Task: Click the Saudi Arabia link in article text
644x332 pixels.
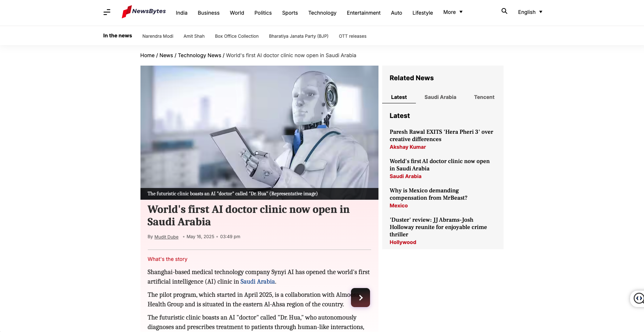Action: 257,281
